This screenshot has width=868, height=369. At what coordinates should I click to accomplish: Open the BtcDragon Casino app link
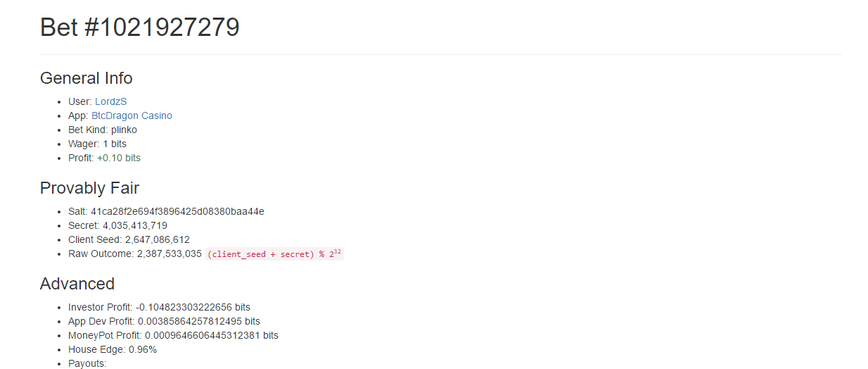(132, 115)
